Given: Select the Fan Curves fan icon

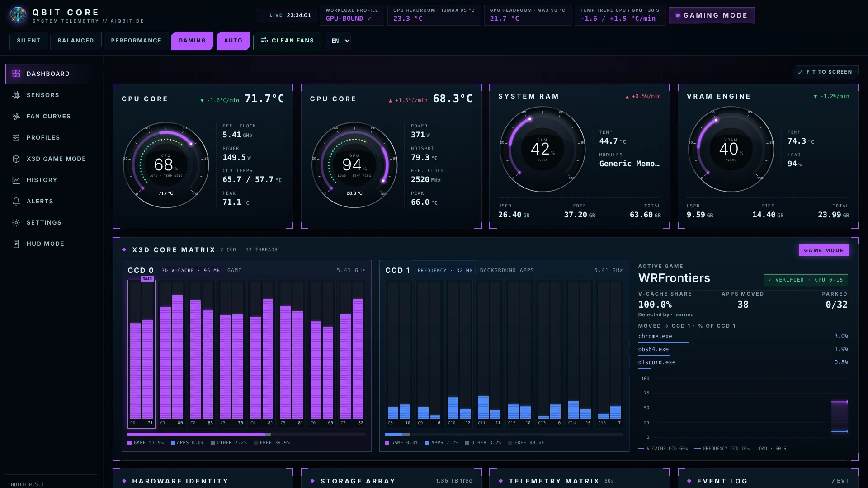Looking at the screenshot, I should tap(16, 116).
